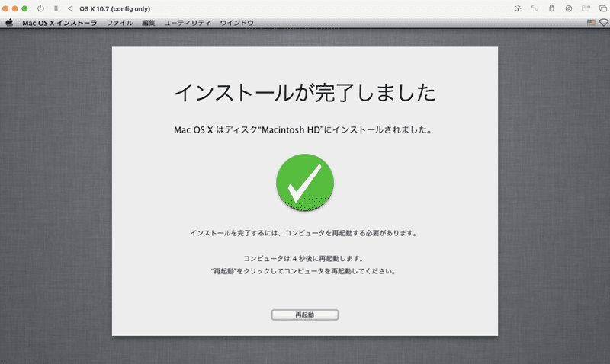610x364 pixels.
Task: Click the OS X 10.7 (config only) title
Action: pos(115,8)
